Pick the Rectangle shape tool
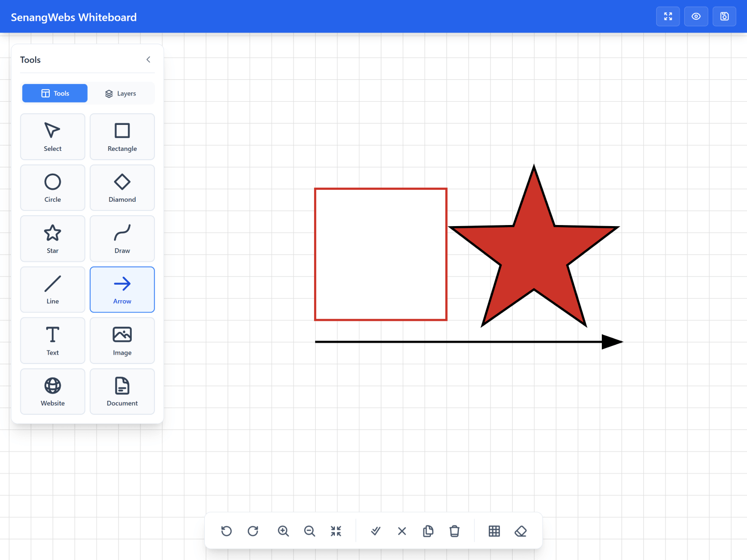This screenshot has width=747, height=560. click(122, 136)
